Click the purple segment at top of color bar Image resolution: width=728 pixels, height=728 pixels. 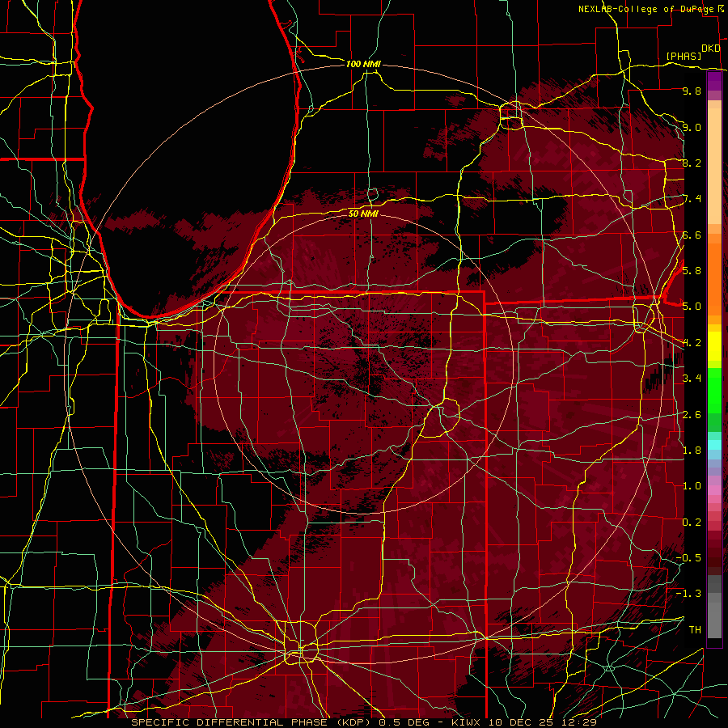click(714, 81)
